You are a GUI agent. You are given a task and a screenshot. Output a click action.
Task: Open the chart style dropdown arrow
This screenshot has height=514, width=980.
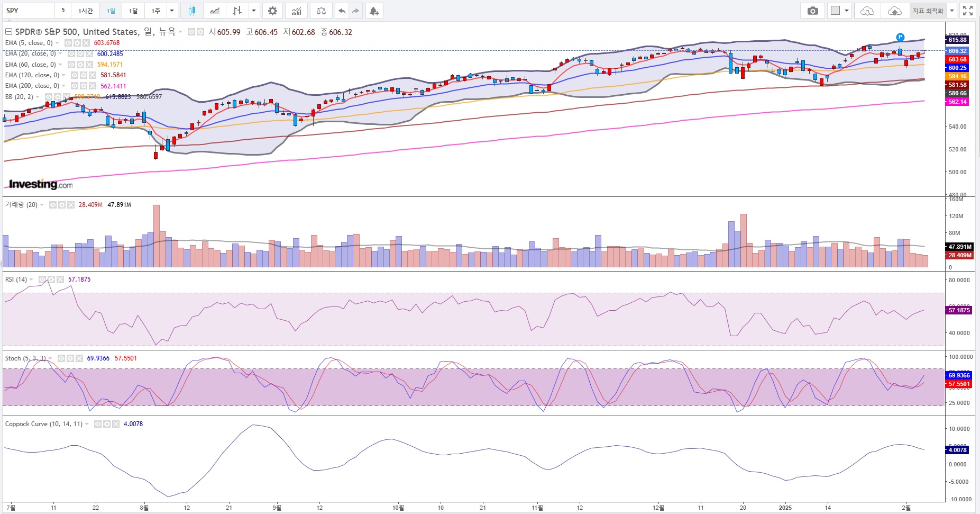point(254,11)
